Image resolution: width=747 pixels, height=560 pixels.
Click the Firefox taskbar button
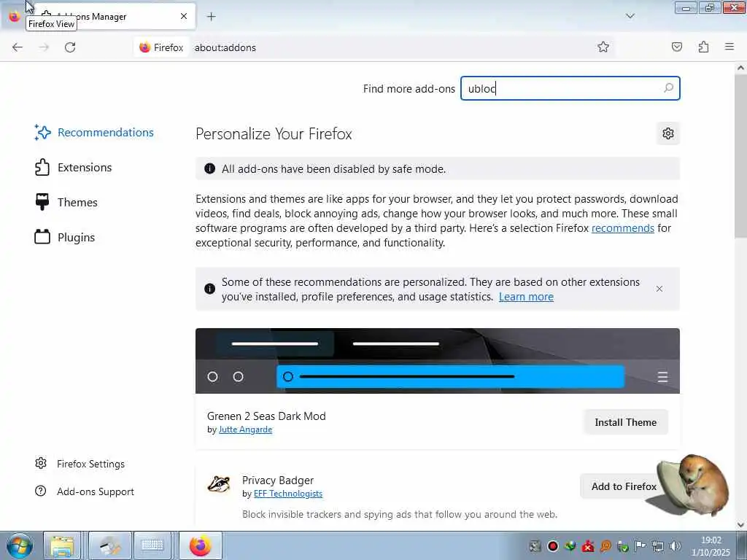point(201,545)
